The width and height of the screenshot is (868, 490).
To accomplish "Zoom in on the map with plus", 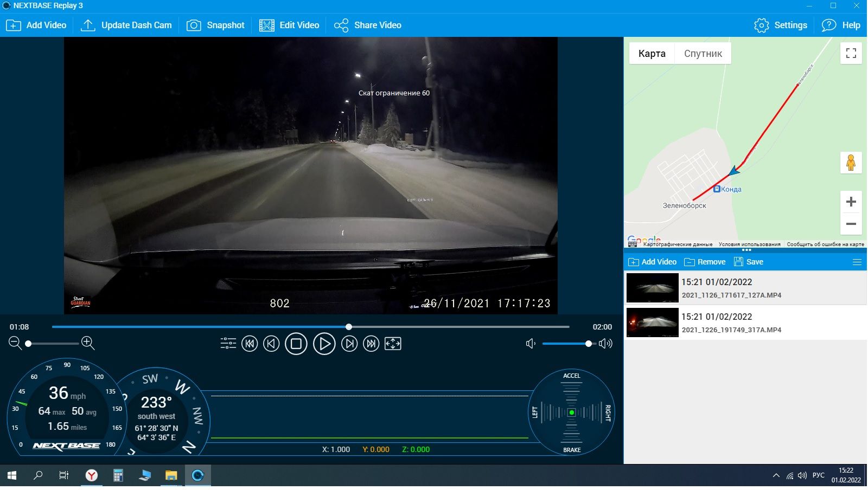I will click(x=851, y=202).
